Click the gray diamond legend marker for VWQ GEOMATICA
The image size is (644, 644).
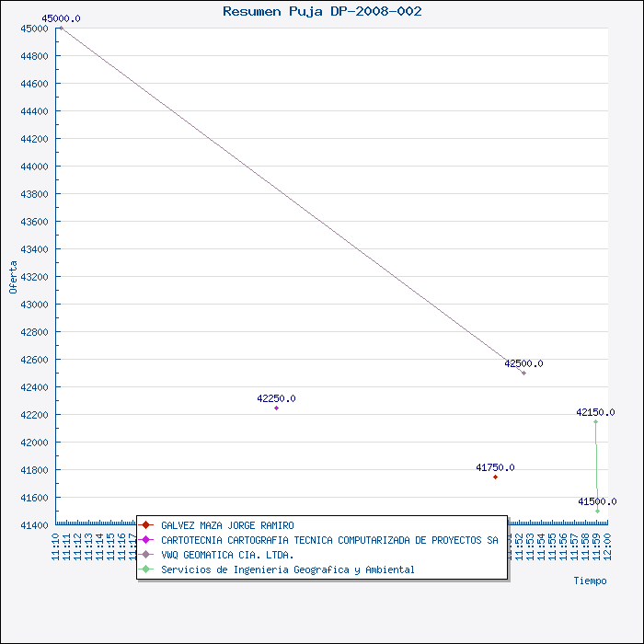pyautogui.click(x=145, y=555)
